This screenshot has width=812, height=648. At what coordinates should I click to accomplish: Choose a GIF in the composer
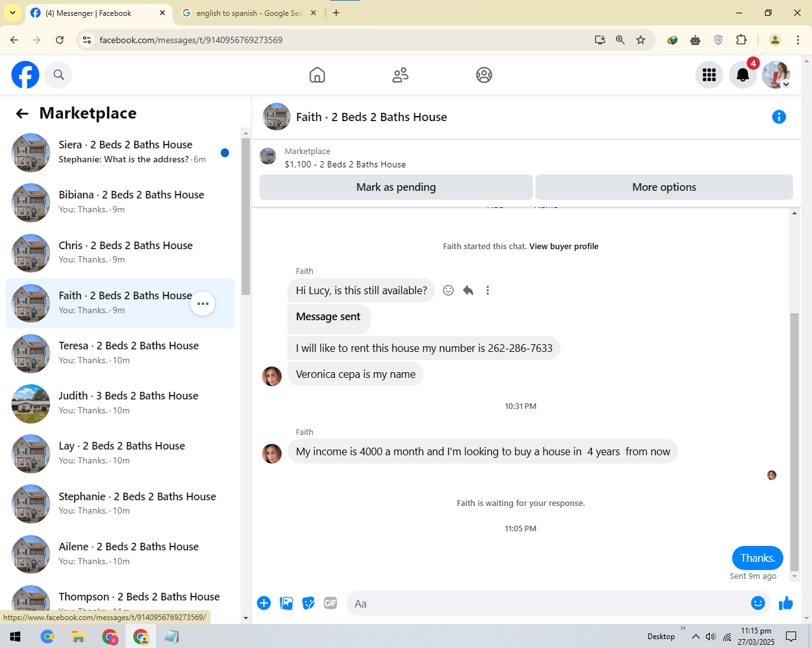pos(331,603)
